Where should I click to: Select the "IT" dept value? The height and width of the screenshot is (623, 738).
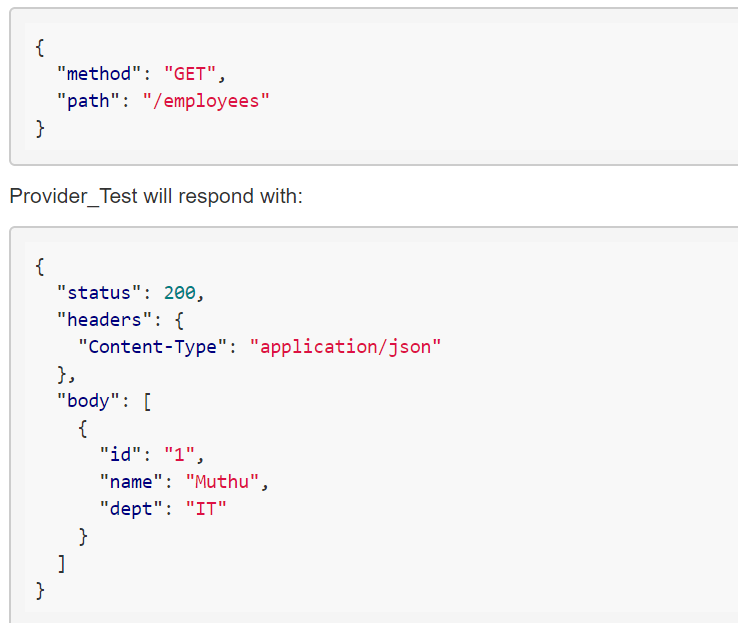pos(207,510)
